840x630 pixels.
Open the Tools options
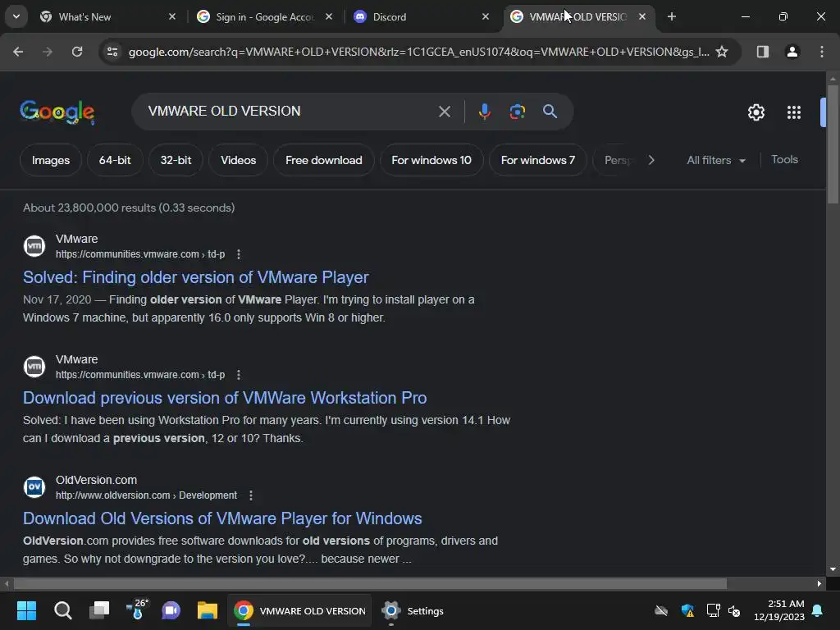784,160
